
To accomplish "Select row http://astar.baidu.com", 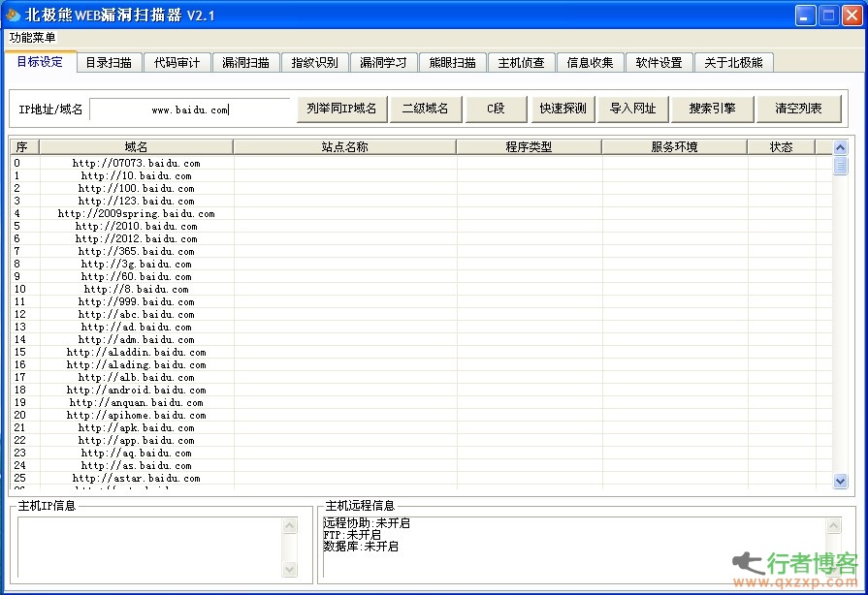I will 421,479.
